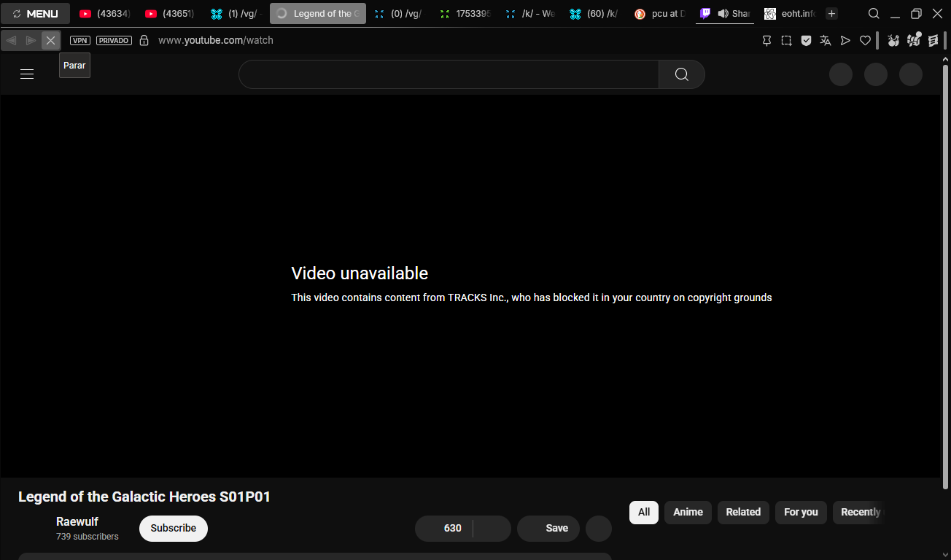Mute audio via speaker icon on Twitch tab
The image size is (951, 560).
coord(723,14)
